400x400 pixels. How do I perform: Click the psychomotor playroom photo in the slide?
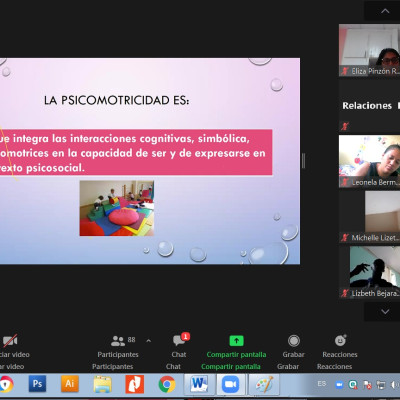pos(117,208)
